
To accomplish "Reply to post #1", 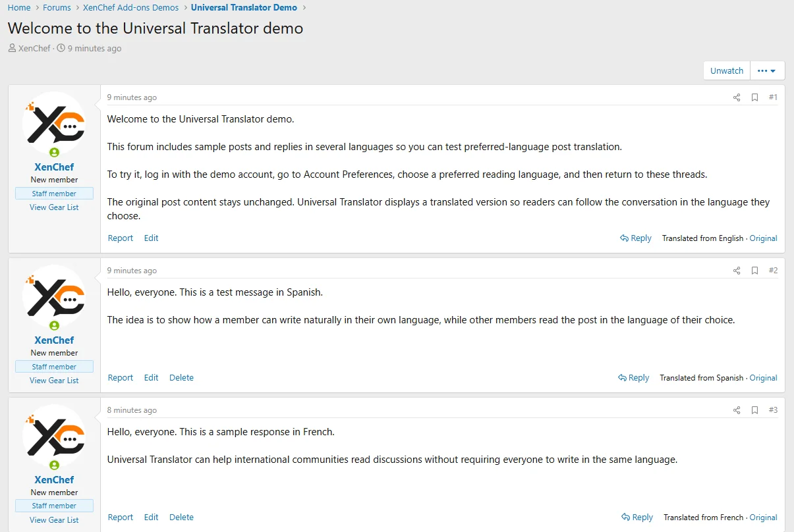I will [636, 238].
